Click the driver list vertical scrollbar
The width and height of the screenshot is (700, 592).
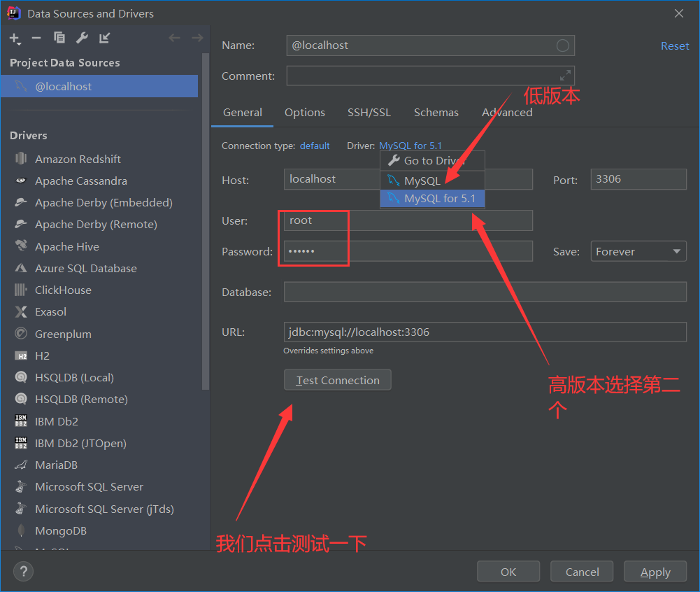click(206, 222)
